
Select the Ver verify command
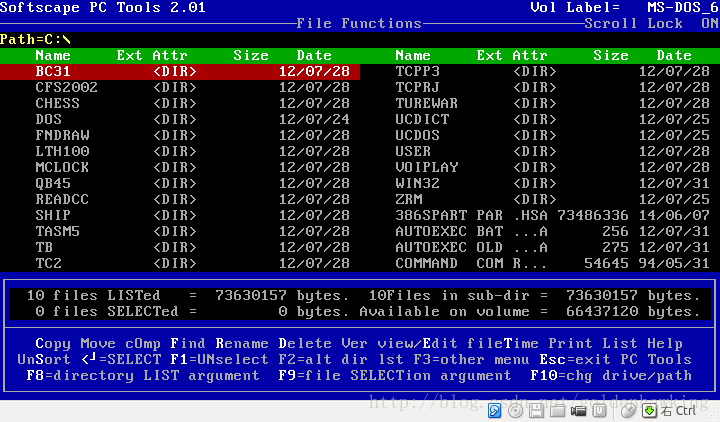pyautogui.click(x=354, y=343)
